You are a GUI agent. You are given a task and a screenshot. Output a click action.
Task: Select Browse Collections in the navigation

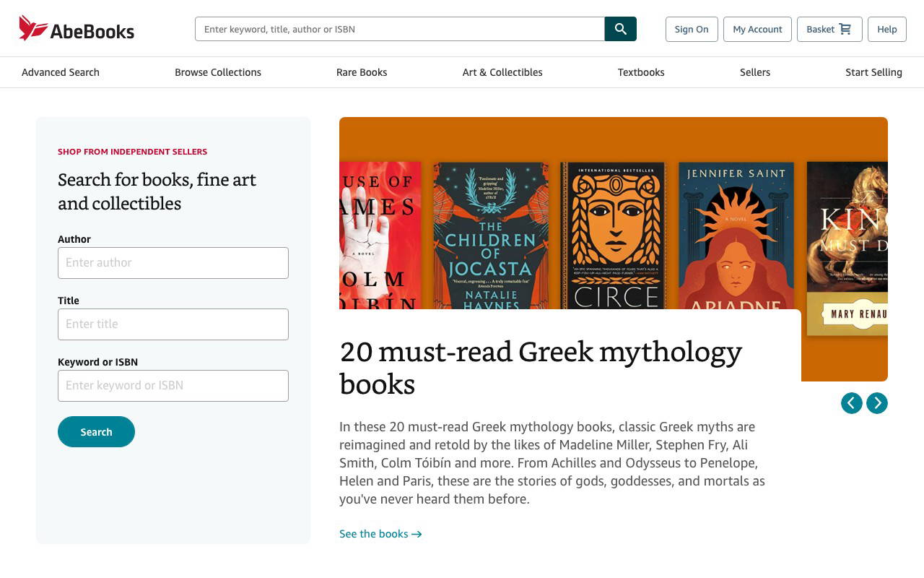(x=218, y=72)
